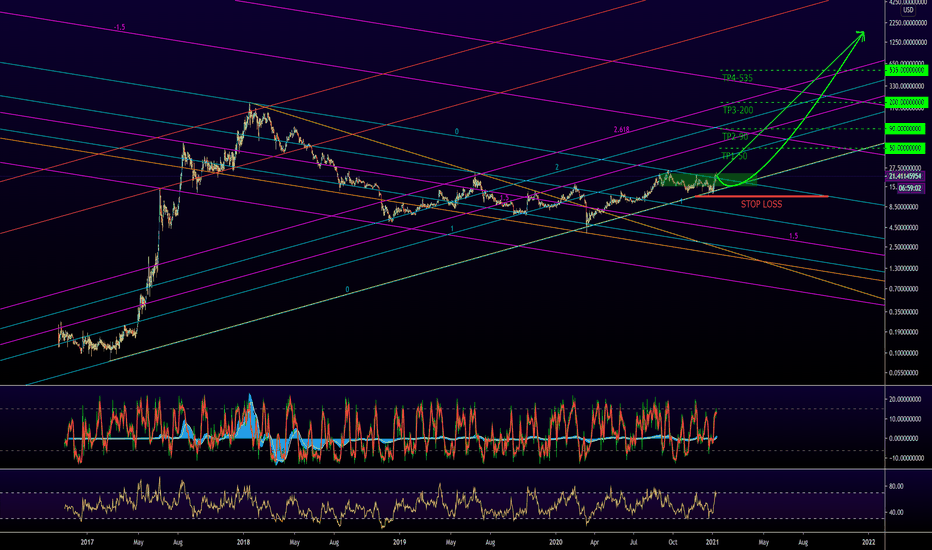Select the STOP LOSS text label
Screen dimensions: 932x550
coord(761,204)
